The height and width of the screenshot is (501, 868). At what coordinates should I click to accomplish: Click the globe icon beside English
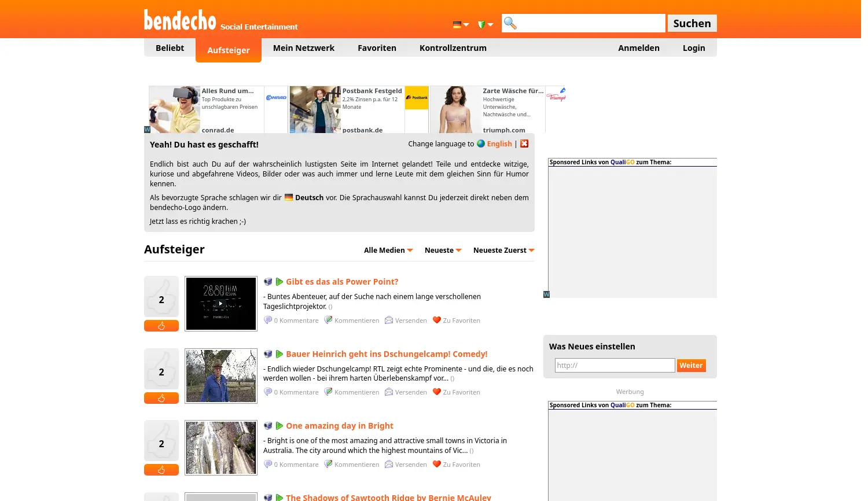tap(481, 143)
